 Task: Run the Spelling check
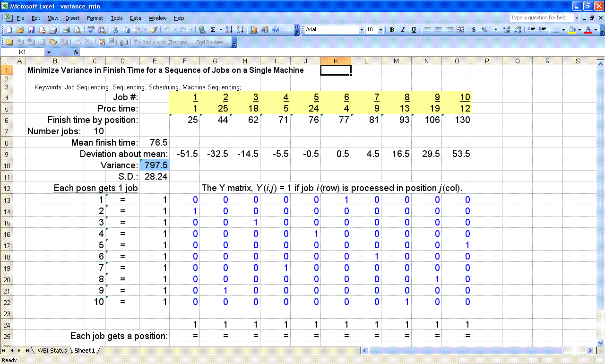91,30
